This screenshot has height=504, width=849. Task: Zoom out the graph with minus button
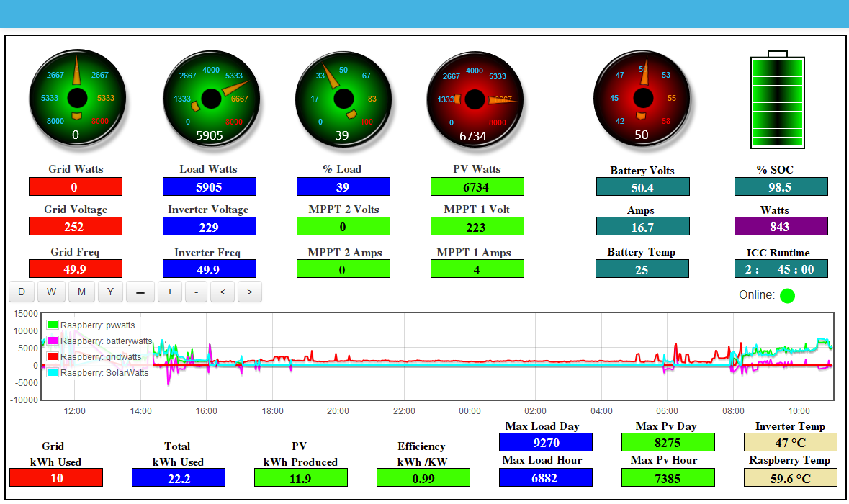197,292
